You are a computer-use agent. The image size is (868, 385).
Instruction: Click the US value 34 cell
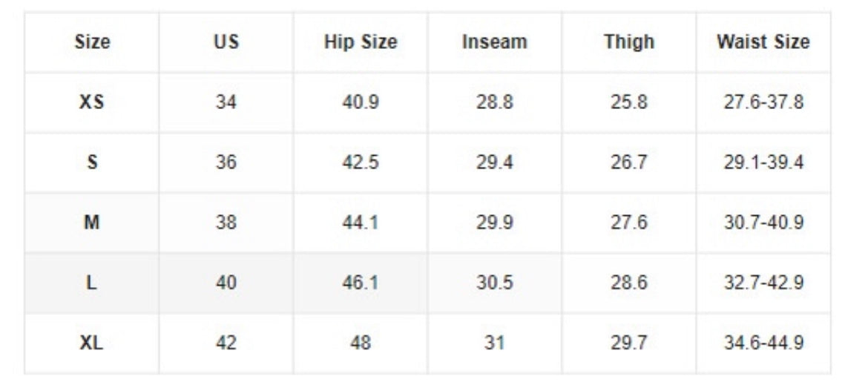click(226, 102)
